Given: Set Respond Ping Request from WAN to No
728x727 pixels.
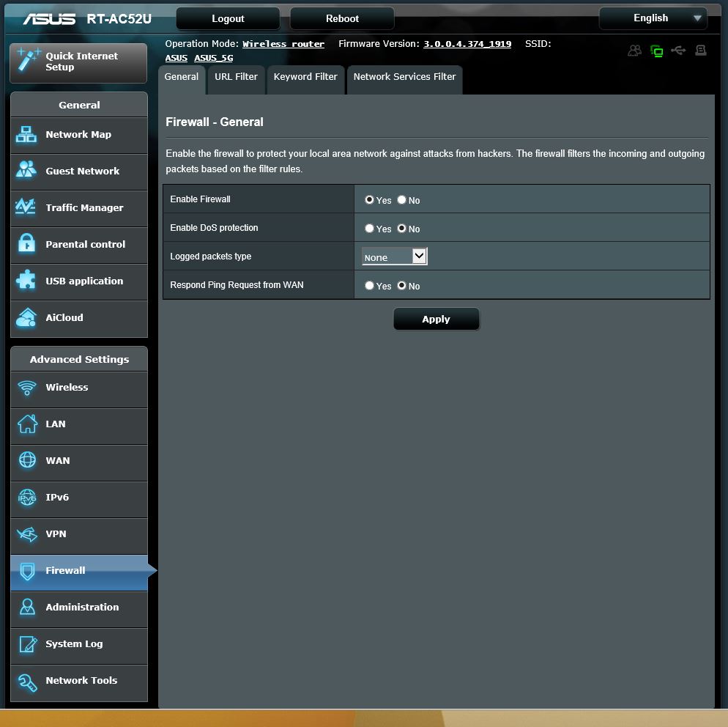Looking at the screenshot, I should [401, 285].
